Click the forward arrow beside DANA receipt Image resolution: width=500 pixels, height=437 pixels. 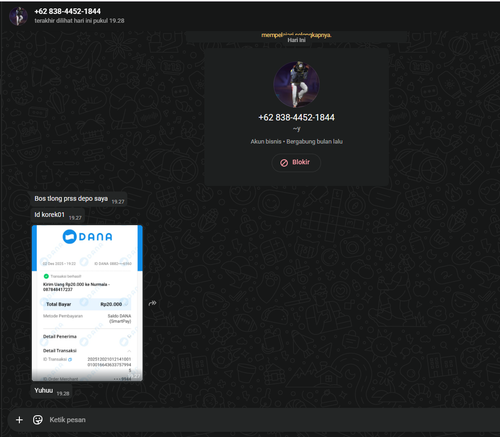tap(152, 303)
